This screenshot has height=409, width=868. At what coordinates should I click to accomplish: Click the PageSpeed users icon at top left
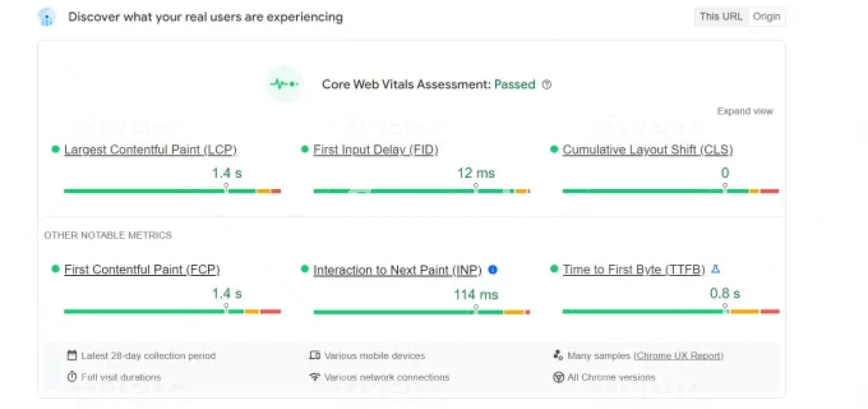tap(47, 17)
